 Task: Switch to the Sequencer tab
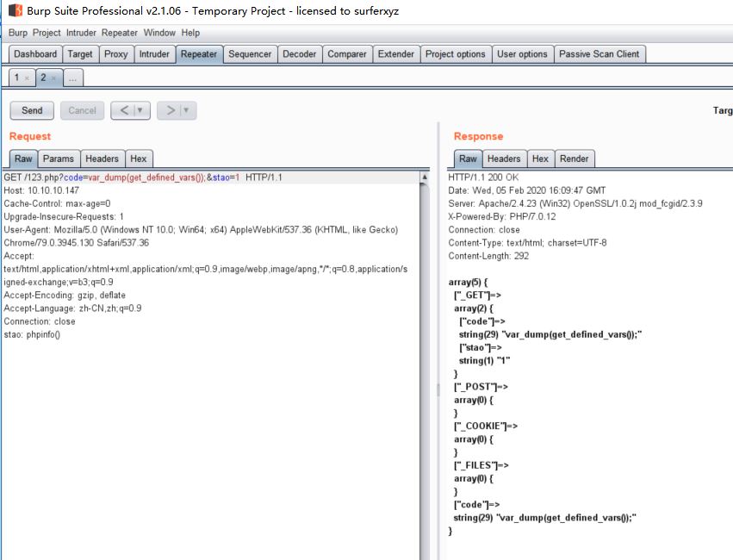250,54
